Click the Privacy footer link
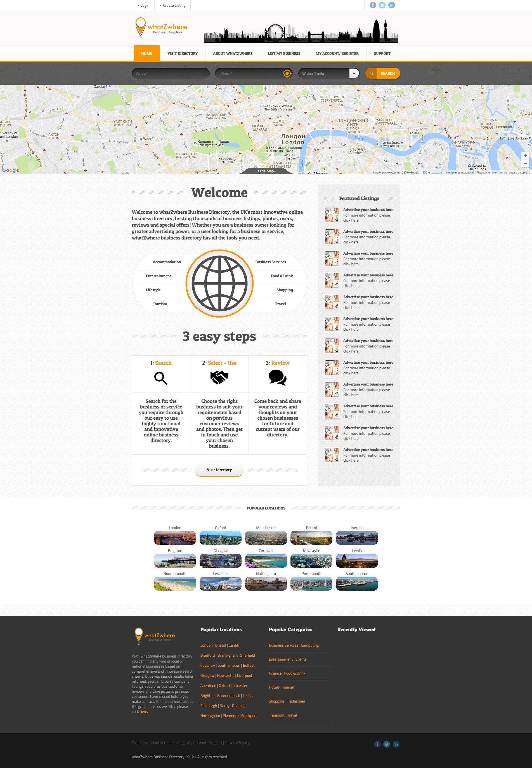The image size is (532, 768). (x=243, y=743)
